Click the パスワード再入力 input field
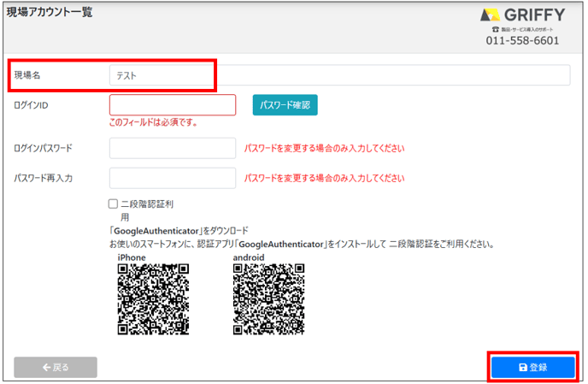Screen dimensions: 588x384 [173, 178]
